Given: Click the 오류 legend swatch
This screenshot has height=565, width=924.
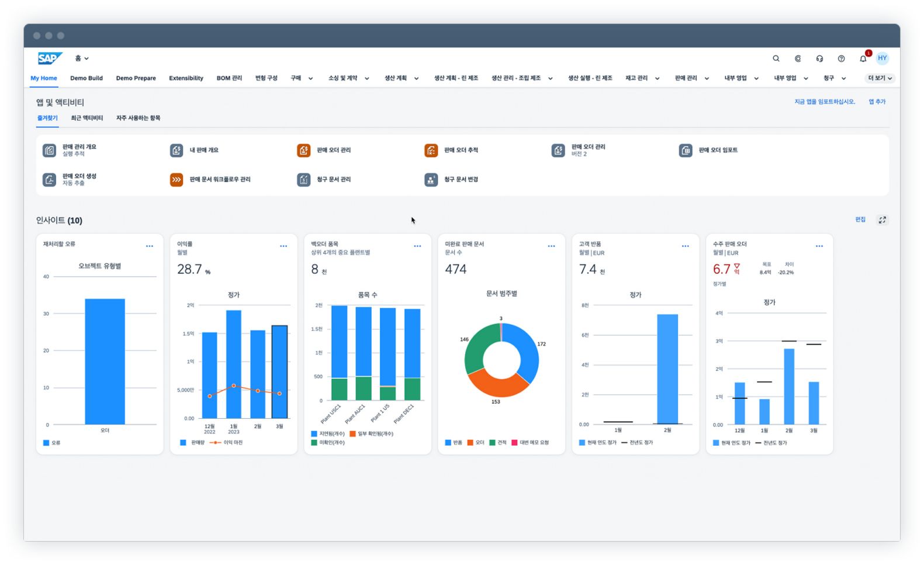Looking at the screenshot, I should (46, 443).
